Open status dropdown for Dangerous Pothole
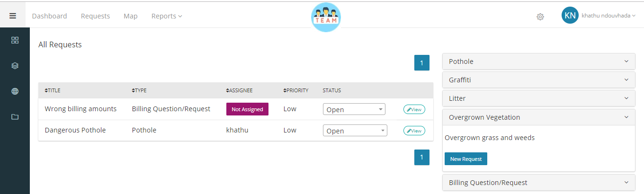 pyautogui.click(x=355, y=131)
